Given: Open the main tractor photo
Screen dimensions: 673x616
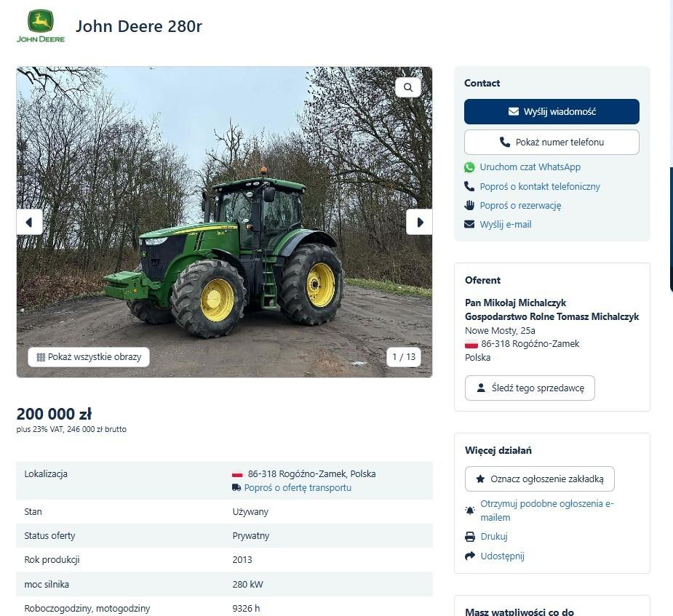Looking at the screenshot, I should pos(225,223).
